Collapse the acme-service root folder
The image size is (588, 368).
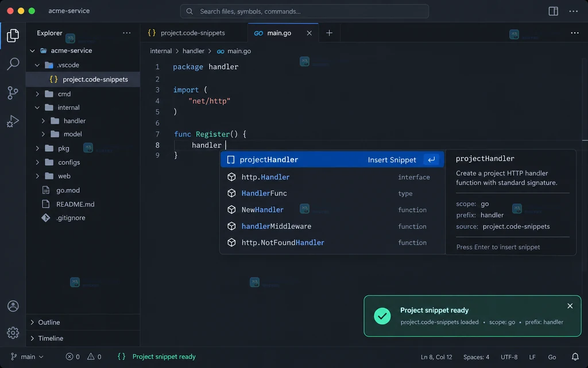tap(33, 51)
